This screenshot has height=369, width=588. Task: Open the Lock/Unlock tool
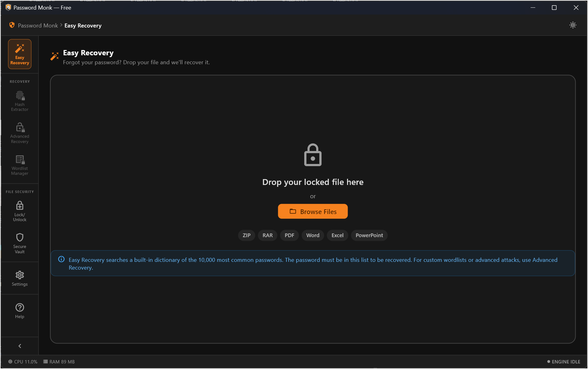point(20,212)
